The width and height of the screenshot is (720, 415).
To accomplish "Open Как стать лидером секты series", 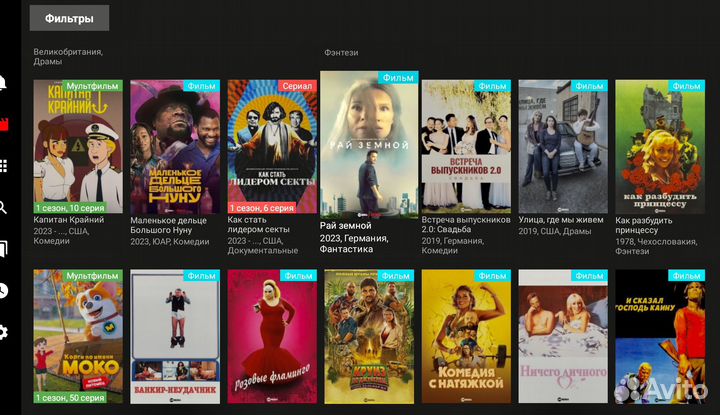I will pos(272,147).
